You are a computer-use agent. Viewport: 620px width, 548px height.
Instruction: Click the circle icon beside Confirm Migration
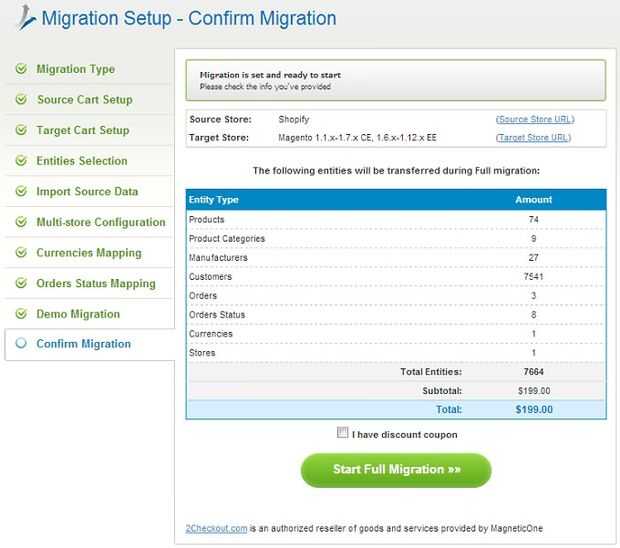(20, 344)
